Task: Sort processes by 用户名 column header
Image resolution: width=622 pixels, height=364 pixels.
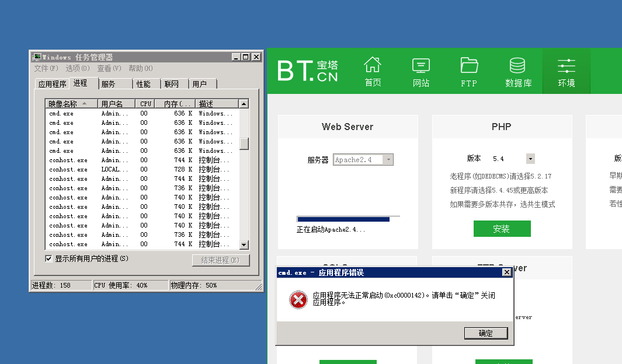Action: [116, 104]
